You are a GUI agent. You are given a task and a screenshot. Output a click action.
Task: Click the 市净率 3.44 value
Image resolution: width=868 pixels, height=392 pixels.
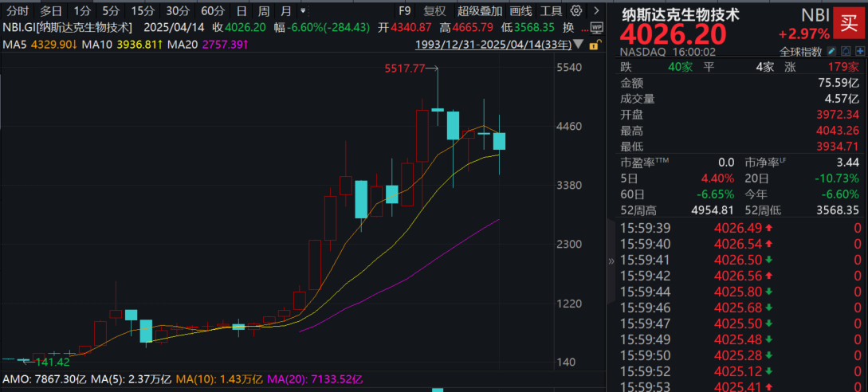click(x=849, y=163)
